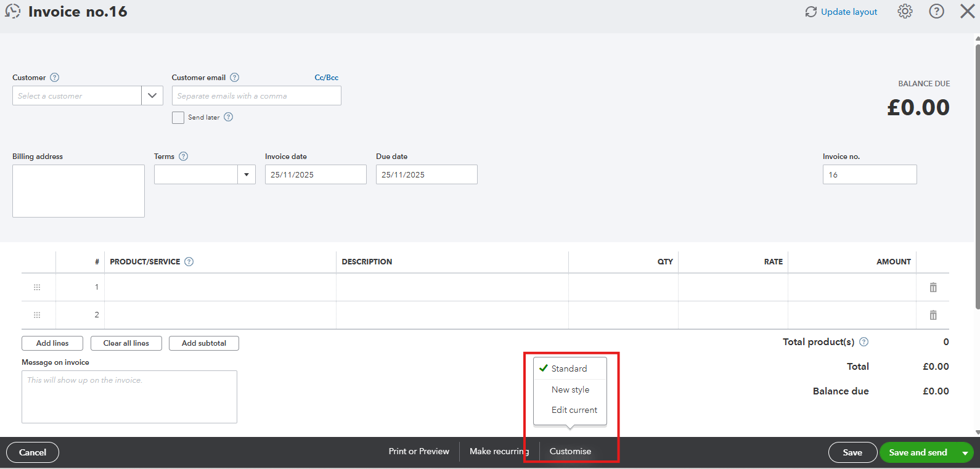Open the settings gear icon

coord(904,12)
